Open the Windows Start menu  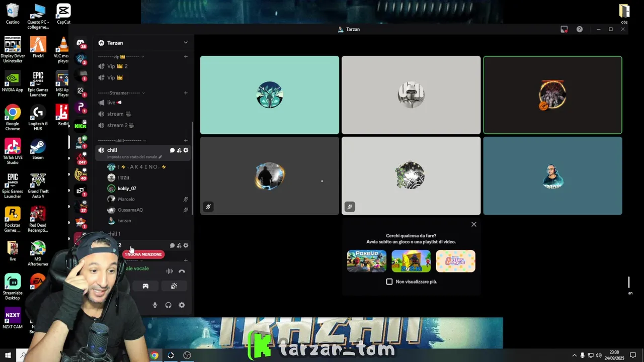8,355
